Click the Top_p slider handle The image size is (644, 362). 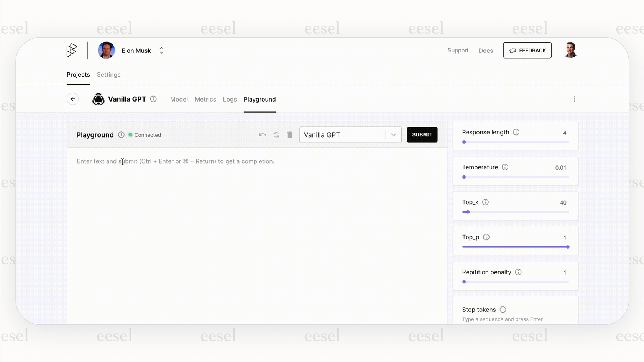(x=568, y=247)
